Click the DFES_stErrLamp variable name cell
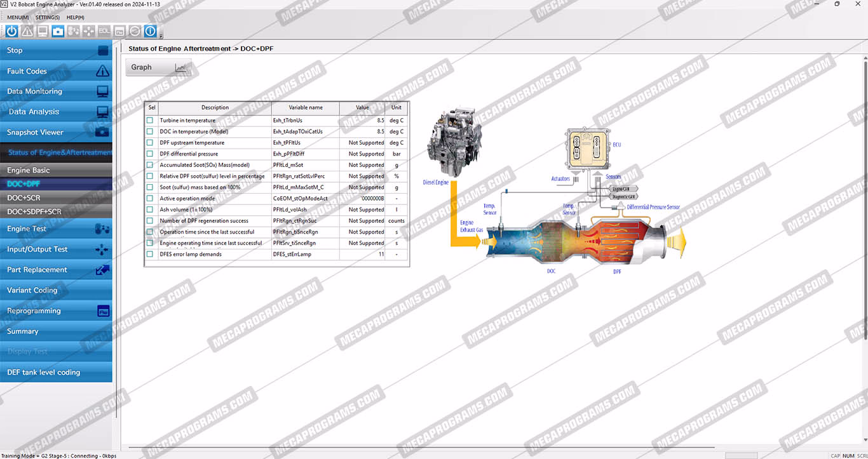Screen dimensions: 868x459 tap(306, 254)
